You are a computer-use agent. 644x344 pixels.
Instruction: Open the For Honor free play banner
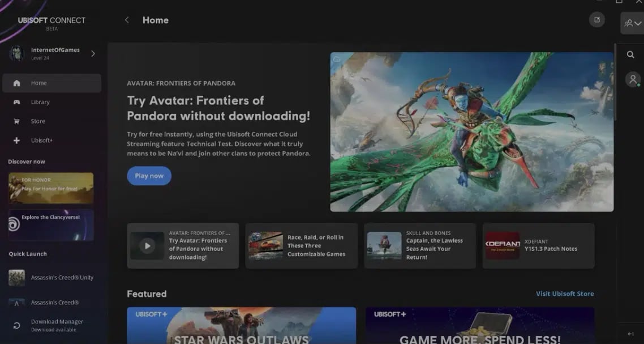(51, 188)
